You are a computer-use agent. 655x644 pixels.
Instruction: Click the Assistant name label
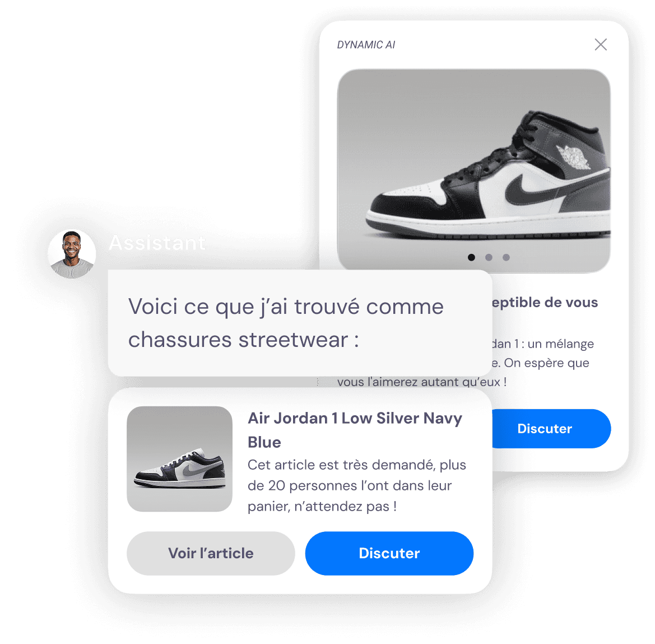pyautogui.click(x=157, y=243)
